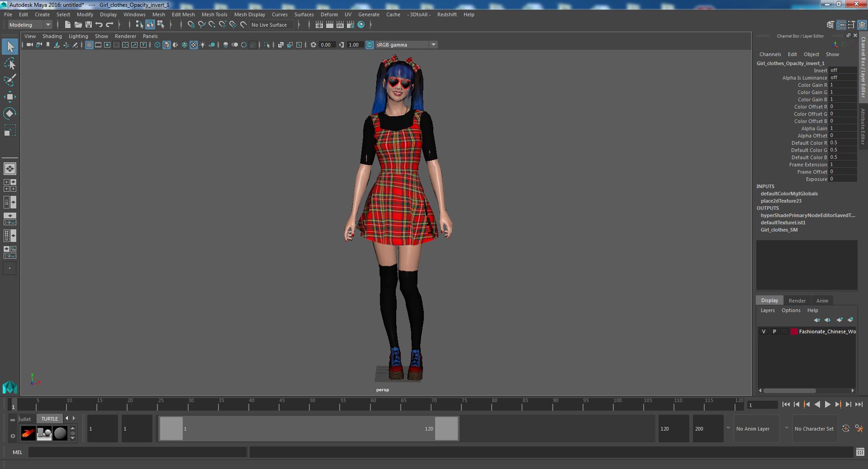Open the Hypershade sphere icon
Image resolution: width=868 pixels, height=469 pixels.
361,25
